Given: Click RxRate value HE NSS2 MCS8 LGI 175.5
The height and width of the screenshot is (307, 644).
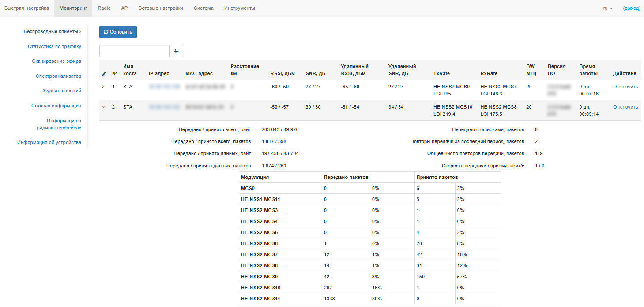Looking at the screenshot, I should [x=498, y=110].
